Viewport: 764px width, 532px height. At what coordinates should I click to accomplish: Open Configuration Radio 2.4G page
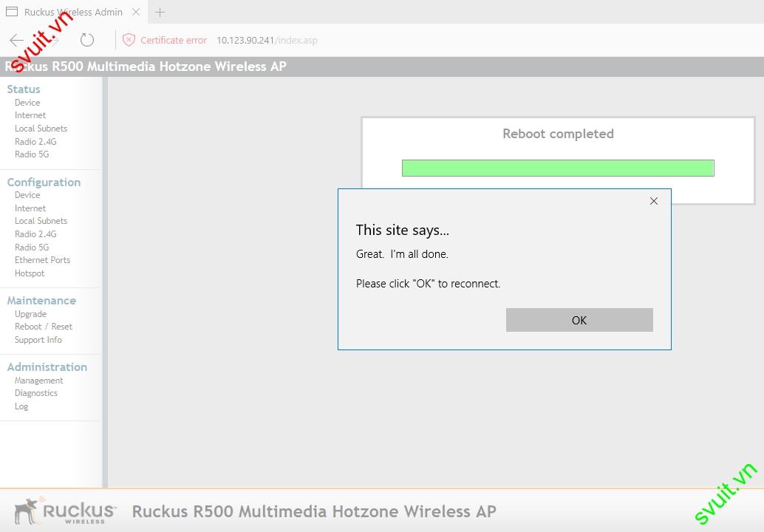click(x=35, y=233)
